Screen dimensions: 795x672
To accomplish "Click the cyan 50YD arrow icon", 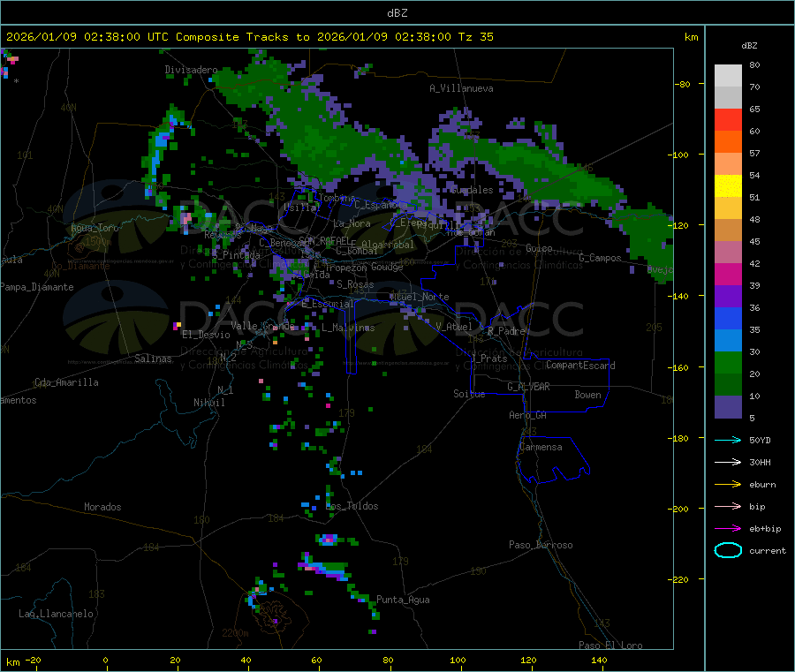I will (x=728, y=440).
